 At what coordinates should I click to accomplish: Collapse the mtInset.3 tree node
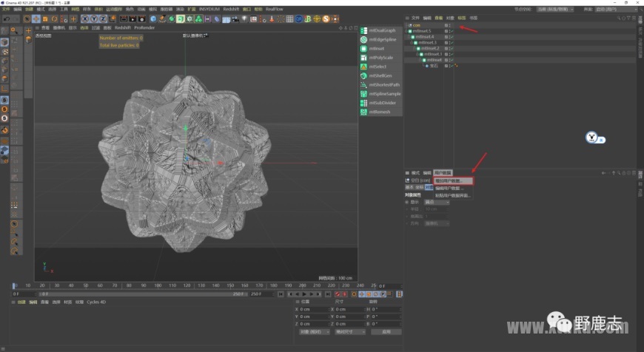[x=412, y=43]
